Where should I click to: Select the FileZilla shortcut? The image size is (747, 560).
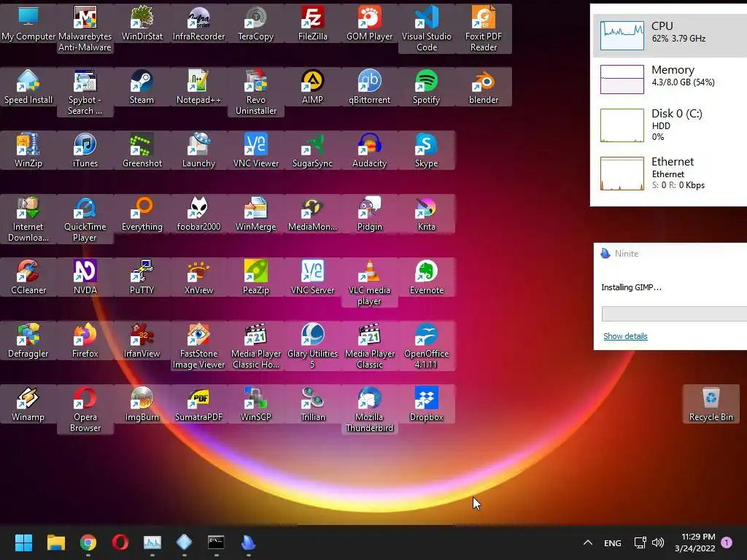(x=312, y=23)
